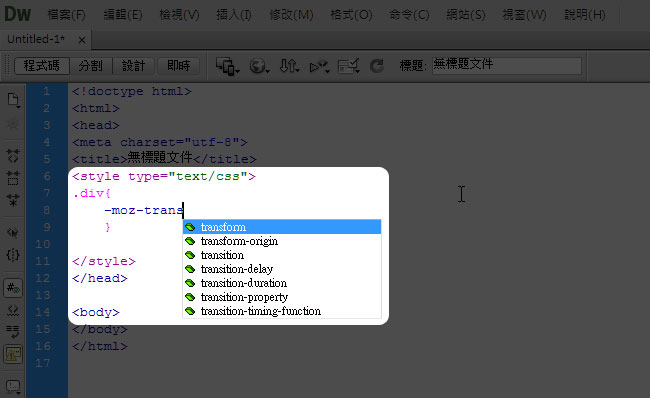This screenshot has height=398, width=650.
Task: Click the collapse selection icon
Action: [13, 178]
